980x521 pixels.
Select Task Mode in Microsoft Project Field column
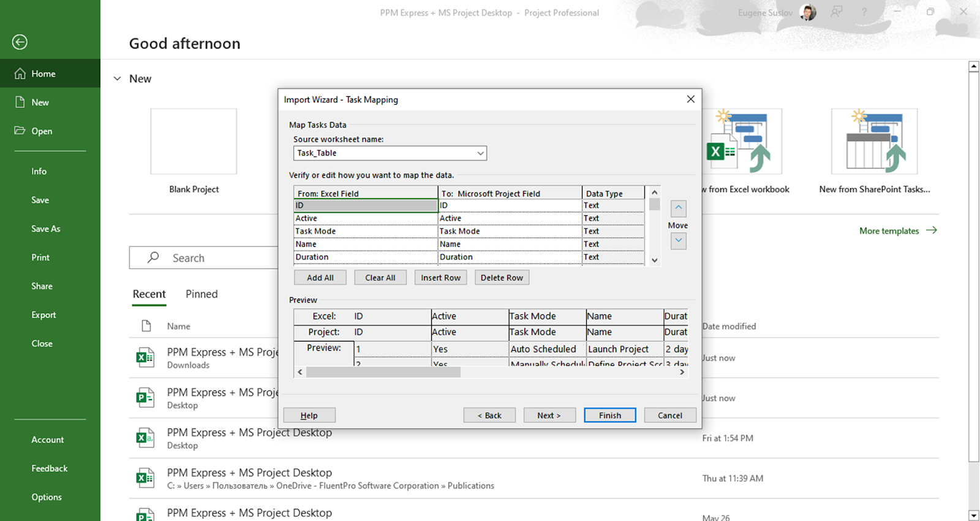[x=510, y=231]
